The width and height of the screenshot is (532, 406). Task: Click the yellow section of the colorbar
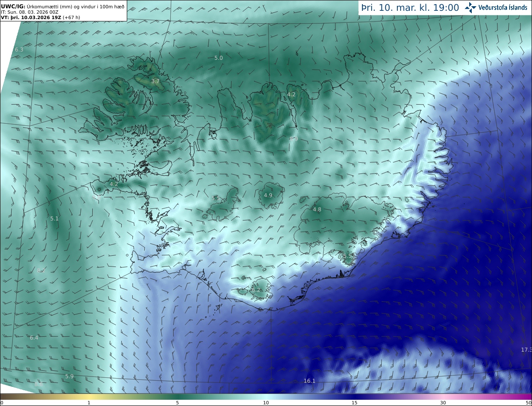(89, 396)
